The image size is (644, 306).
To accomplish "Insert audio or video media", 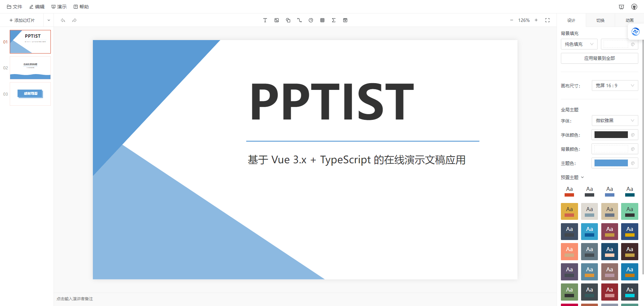I will tap(345, 20).
